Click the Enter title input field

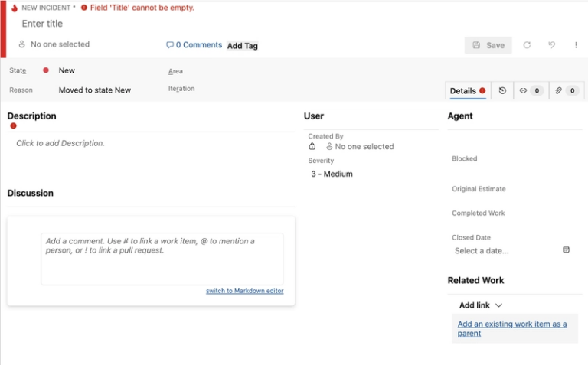[x=42, y=24]
